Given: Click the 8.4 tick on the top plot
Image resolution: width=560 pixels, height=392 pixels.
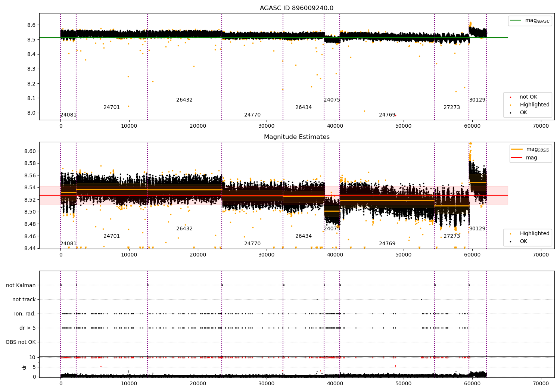Looking at the screenshot, I should 31,55.
